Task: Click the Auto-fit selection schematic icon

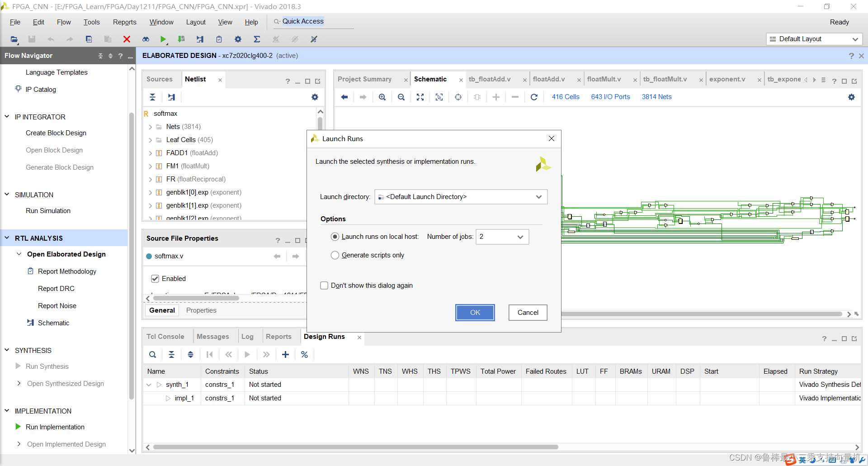Action: 458,97
